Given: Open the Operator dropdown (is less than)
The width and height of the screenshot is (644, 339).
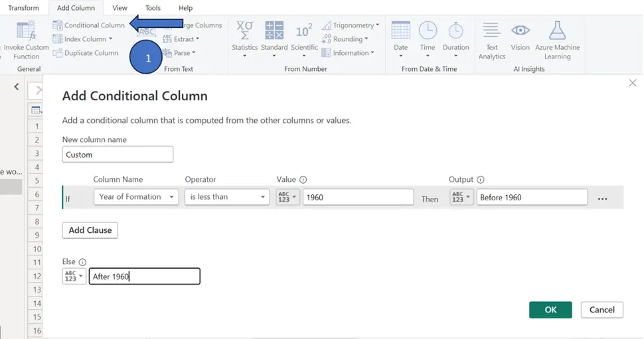Looking at the screenshot, I should coord(226,197).
